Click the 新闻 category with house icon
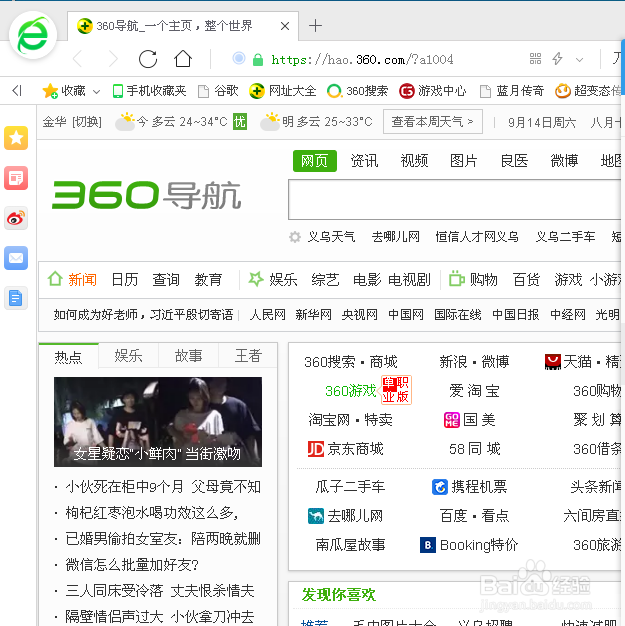 72,279
